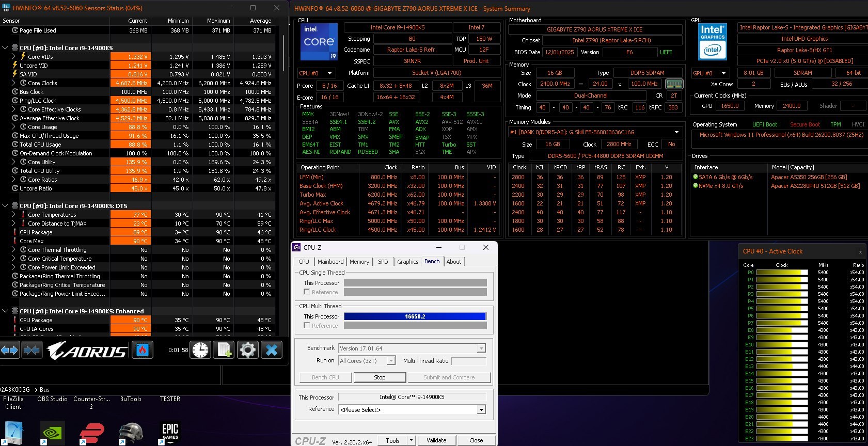The image size is (868, 446).
Task: Open the blue gauge desktop shortcut icon
Action: [13, 434]
